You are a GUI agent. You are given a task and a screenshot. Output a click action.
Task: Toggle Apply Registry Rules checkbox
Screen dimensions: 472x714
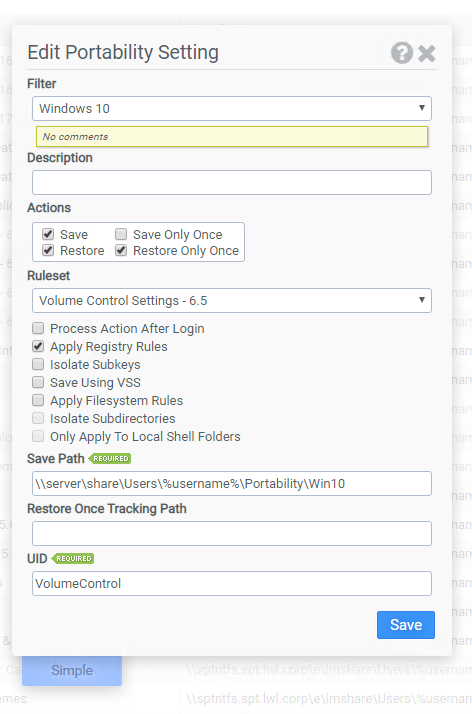click(x=38, y=346)
